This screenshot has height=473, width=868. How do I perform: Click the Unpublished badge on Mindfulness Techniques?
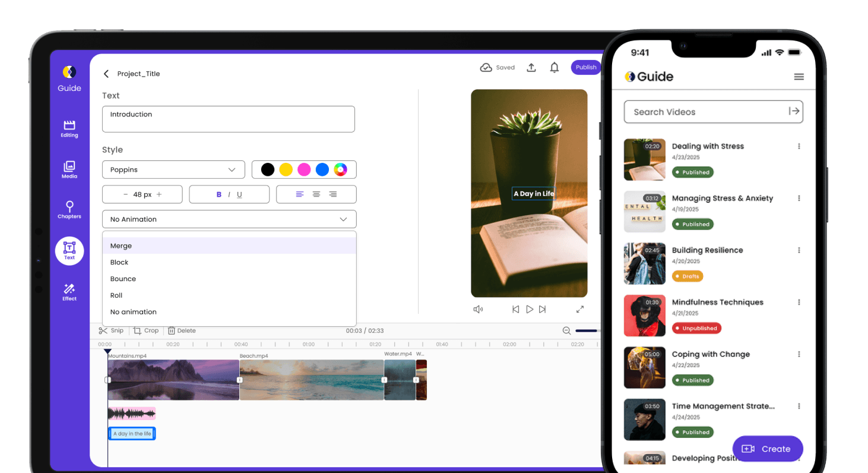(x=696, y=328)
